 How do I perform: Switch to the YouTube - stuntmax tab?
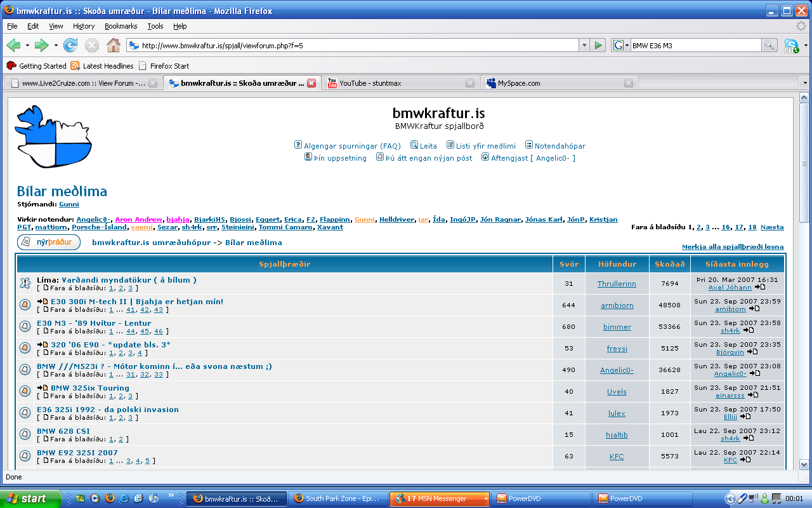coord(400,83)
